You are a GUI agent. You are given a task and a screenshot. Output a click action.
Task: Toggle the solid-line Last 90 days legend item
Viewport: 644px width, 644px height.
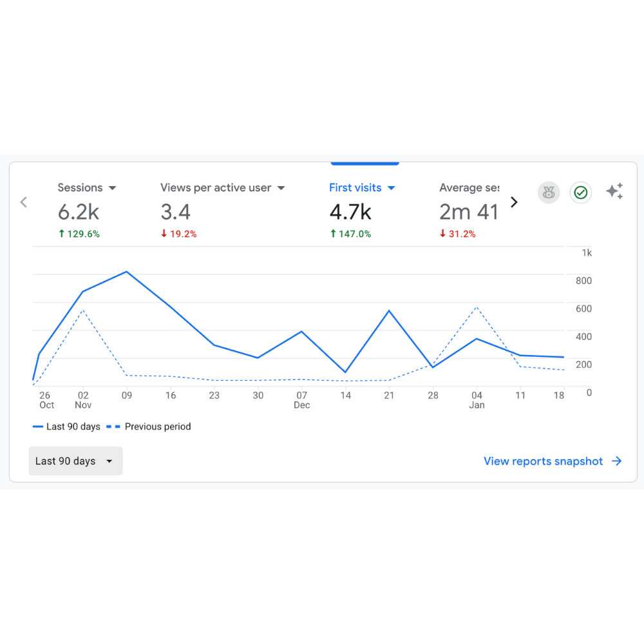[x=66, y=426]
